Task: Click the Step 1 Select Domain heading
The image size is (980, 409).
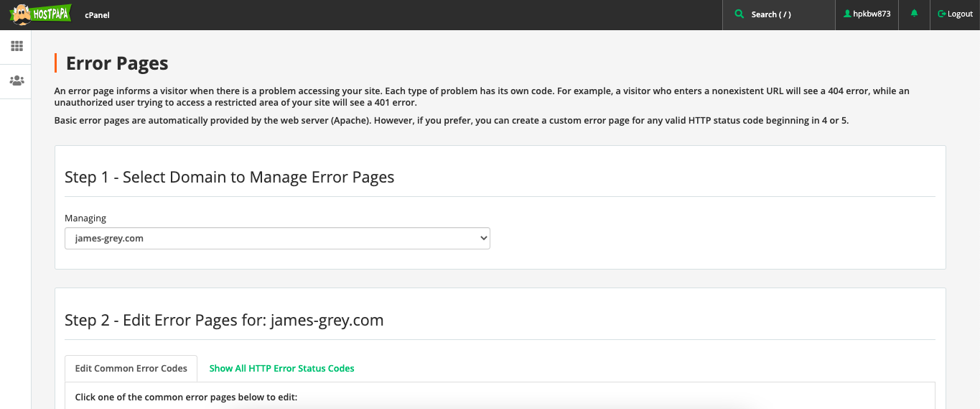Action: pyautogui.click(x=230, y=177)
